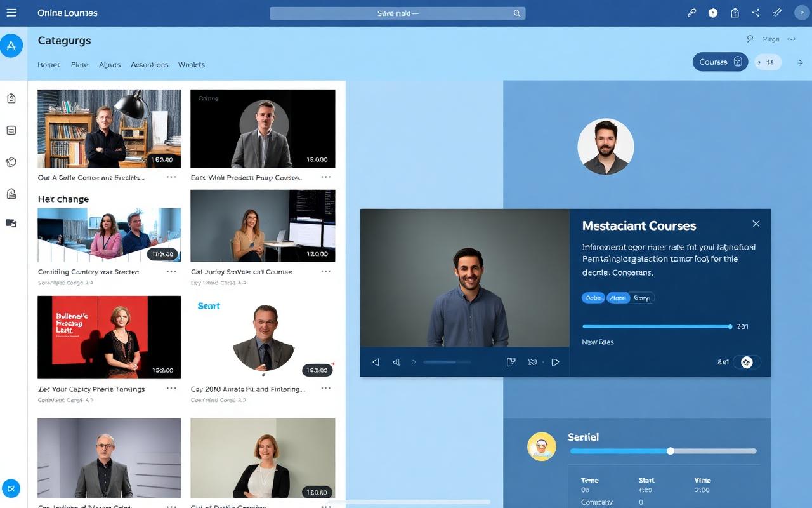Toggle the switch at bottom of course panel
The height and width of the screenshot is (508, 812).
(x=747, y=362)
